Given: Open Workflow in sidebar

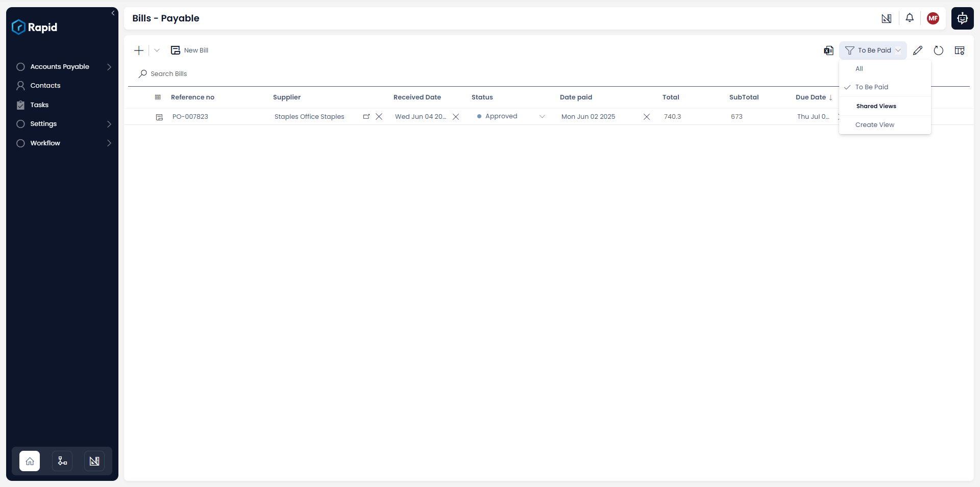Looking at the screenshot, I should click(45, 143).
